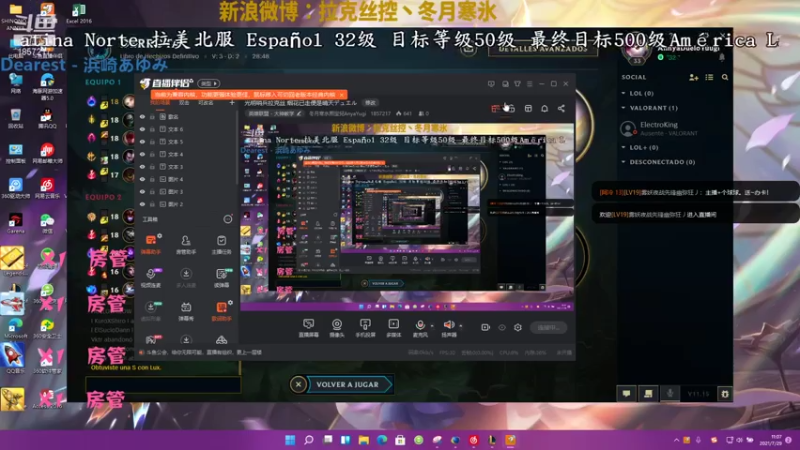Open the 弹幕助手 tool in the toolbox

point(151,244)
